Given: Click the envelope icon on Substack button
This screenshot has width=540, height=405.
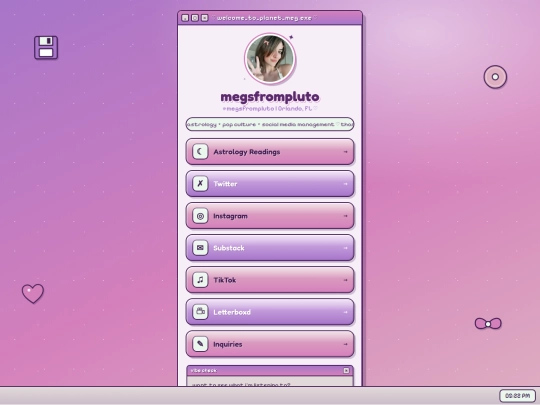Looking at the screenshot, I should 200,248.
